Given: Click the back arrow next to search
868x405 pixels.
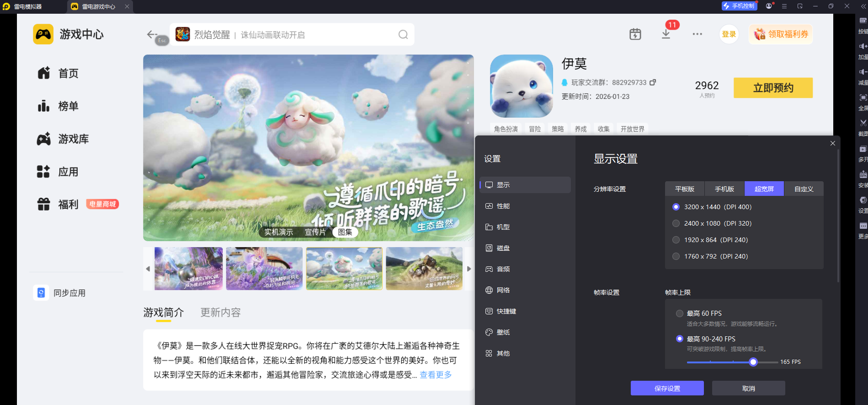Looking at the screenshot, I should 152,34.
